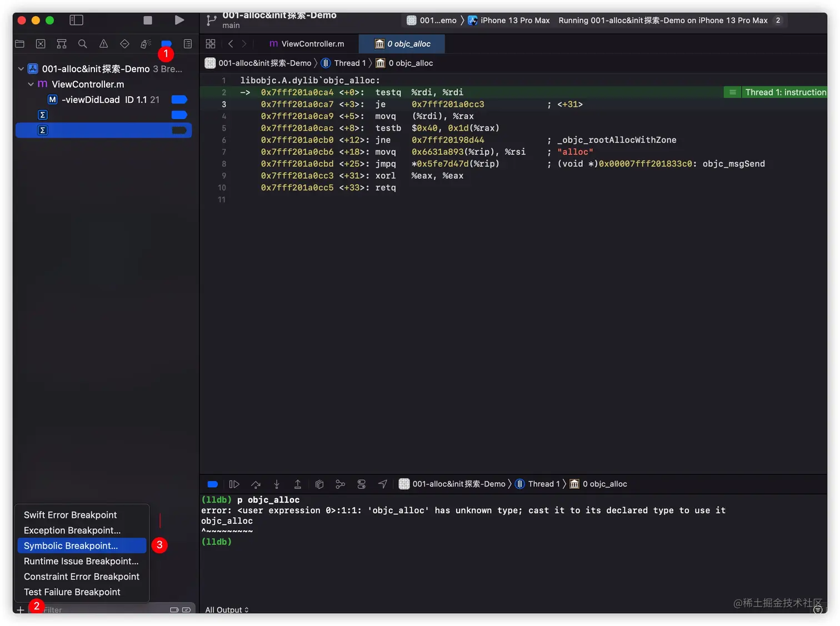Open 0 objc_alloc in debug bar path
Image resolution: width=840 pixels, height=626 pixels.
click(598, 484)
